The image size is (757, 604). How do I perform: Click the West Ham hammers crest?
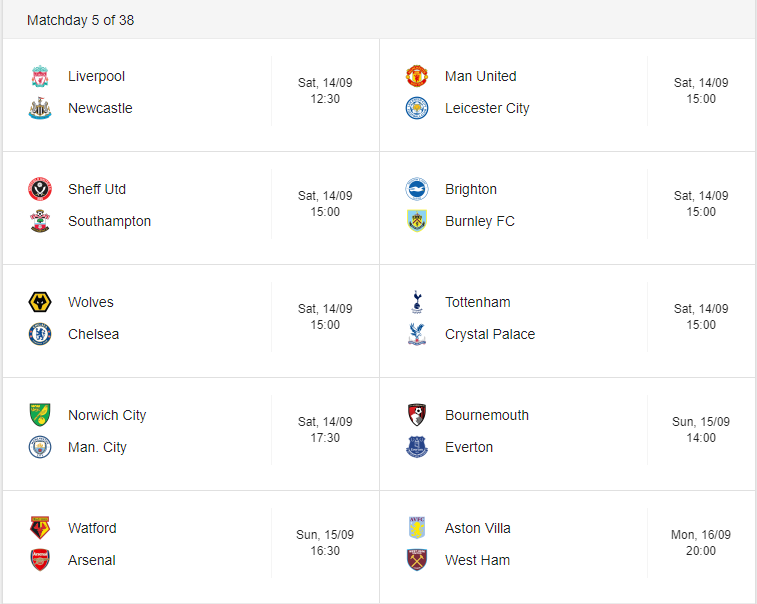click(x=417, y=560)
